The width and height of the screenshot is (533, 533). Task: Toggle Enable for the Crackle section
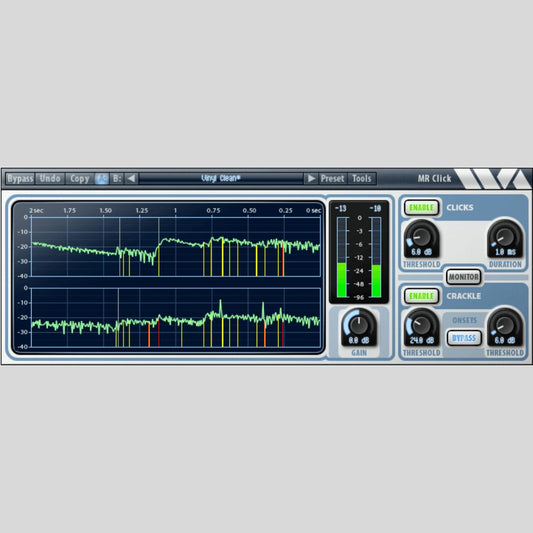pyautogui.click(x=422, y=296)
